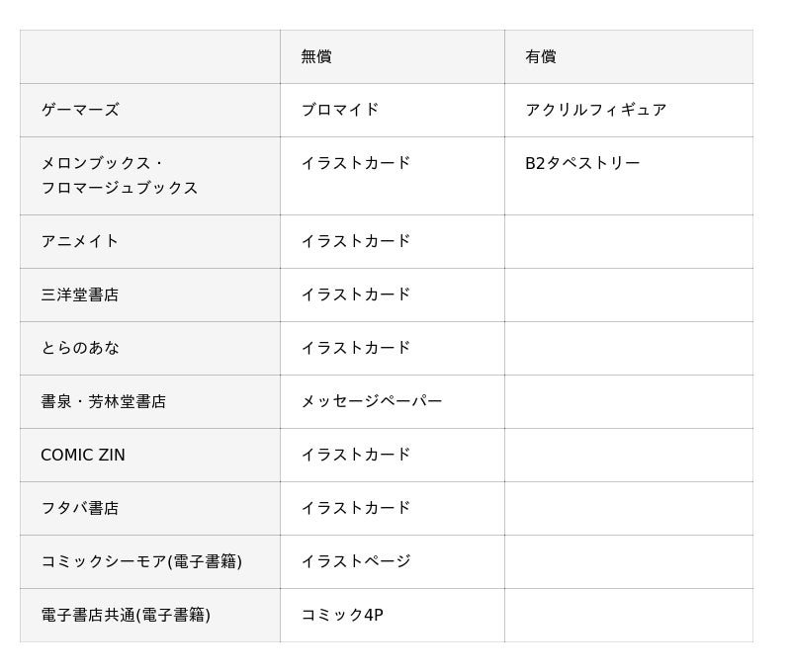Click the 無償 column header
This screenshot has width=791, height=672.
click(x=316, y=57)
